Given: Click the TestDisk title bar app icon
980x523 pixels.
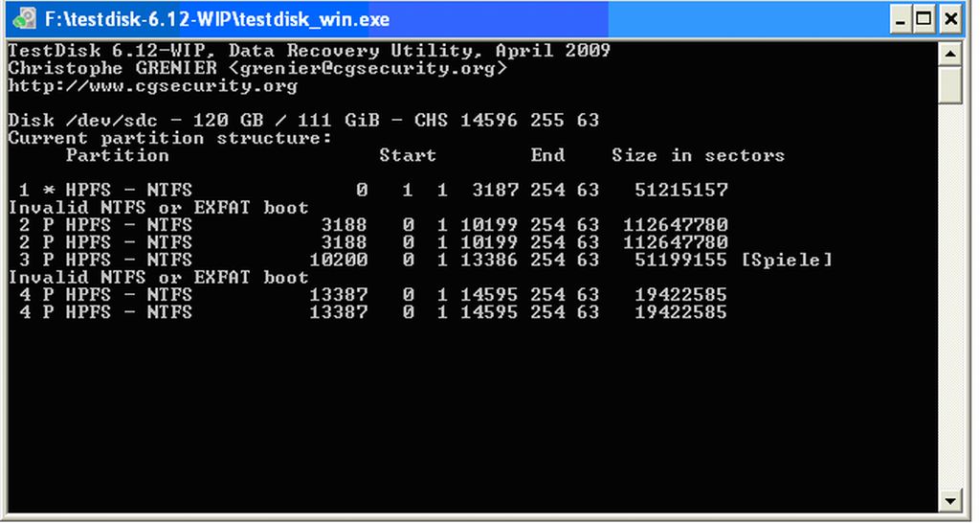Looking at the screenshot, I should click(x=24, y=19).
